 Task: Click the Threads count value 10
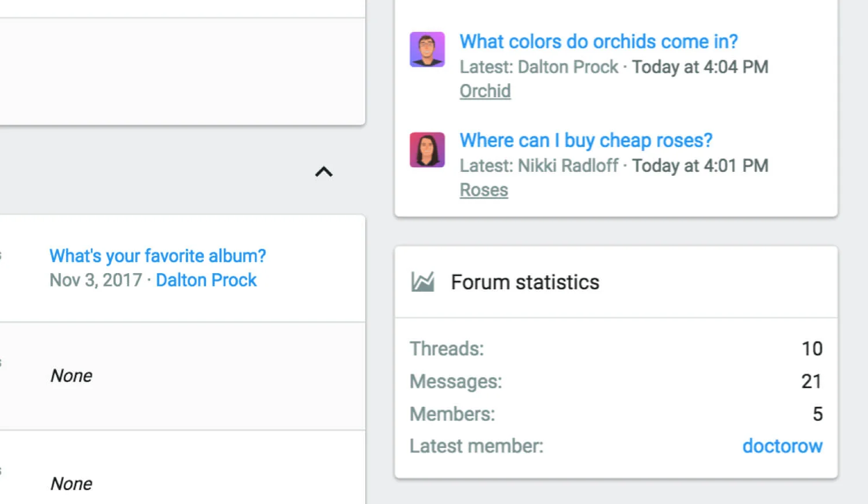(x=811, y=349)
